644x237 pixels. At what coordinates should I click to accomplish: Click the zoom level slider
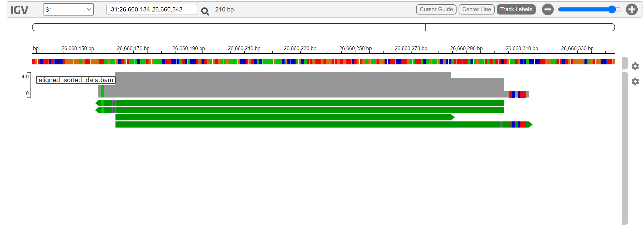pos(590,10)
